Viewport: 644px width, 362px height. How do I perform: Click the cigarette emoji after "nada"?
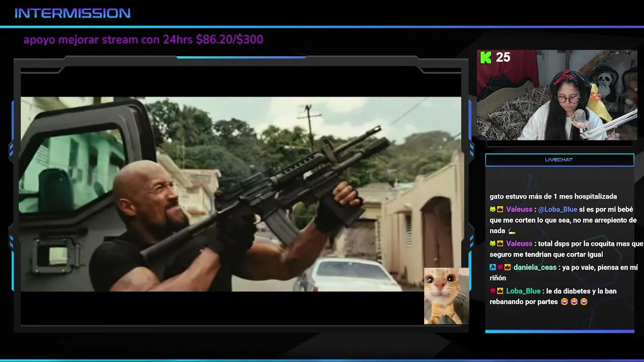[x=512, y=231]
